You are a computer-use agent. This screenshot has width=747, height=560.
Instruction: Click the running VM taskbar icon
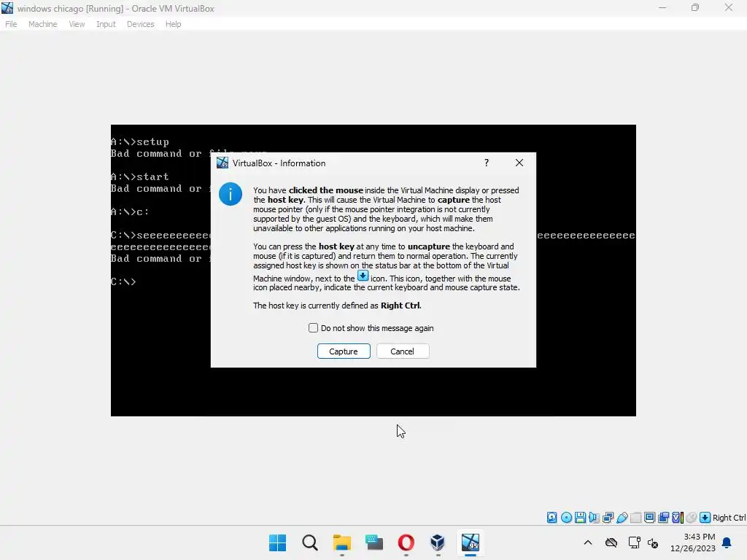[471, 542]
